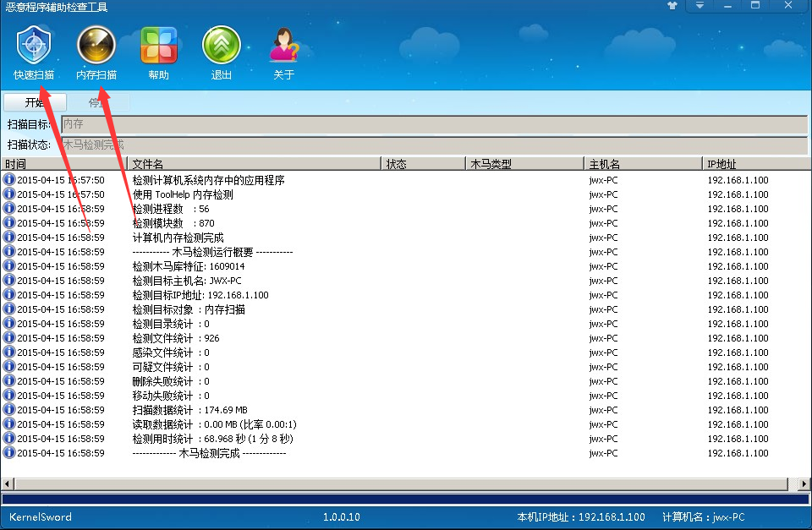Click 本机IP地址 : 192.168.1.100 in status bar
The image size is (812, 530).
coord(581,517)
